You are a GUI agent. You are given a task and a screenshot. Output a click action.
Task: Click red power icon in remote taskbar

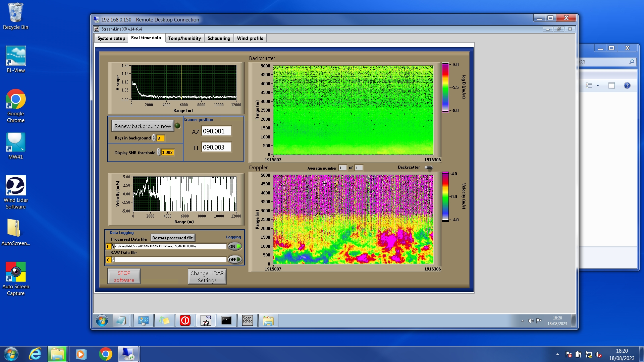[185, 321]
